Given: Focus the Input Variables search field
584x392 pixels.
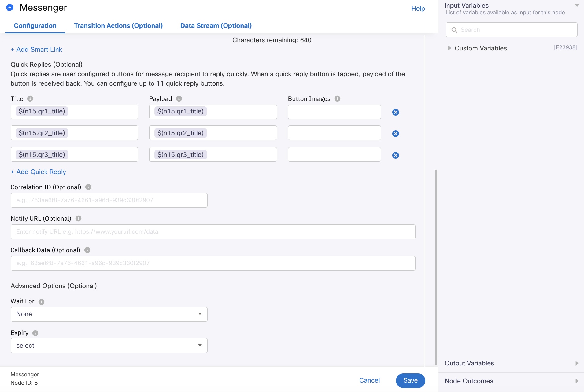Looking at the screenshot, I should pos(512,30).
